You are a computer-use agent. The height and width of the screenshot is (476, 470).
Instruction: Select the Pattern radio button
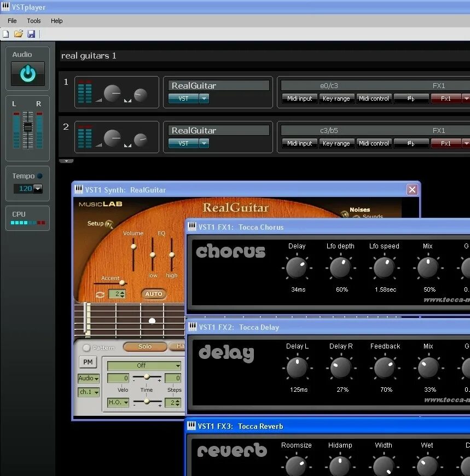[86, 347]
